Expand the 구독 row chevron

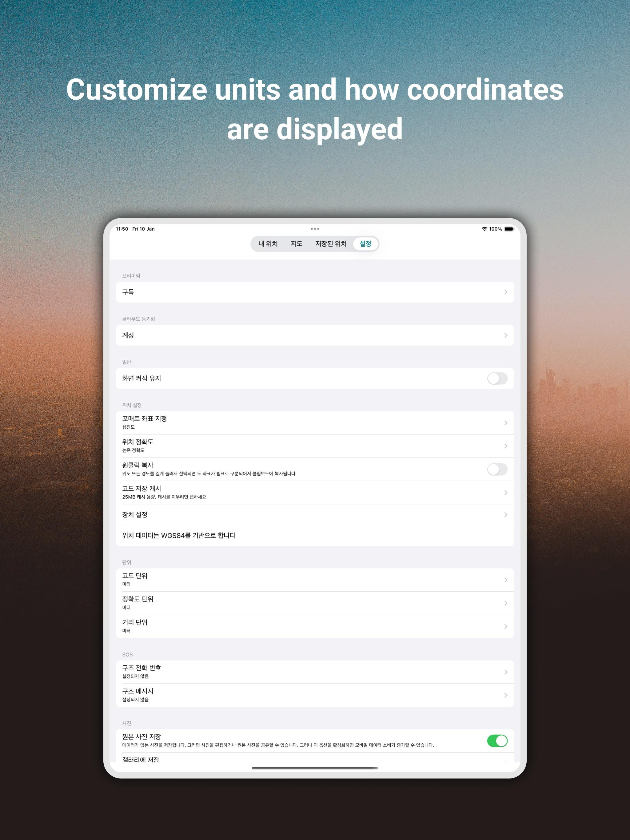[506, 292]
